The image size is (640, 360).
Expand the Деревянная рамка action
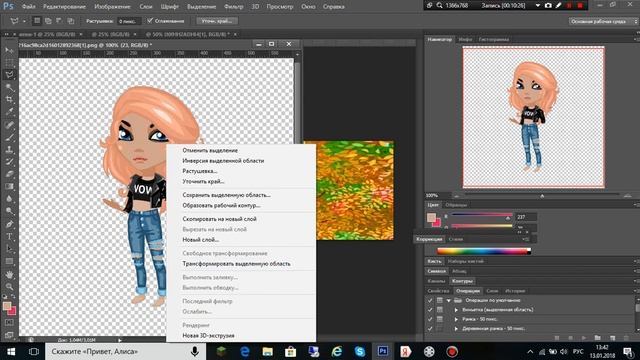coord(456,329)
